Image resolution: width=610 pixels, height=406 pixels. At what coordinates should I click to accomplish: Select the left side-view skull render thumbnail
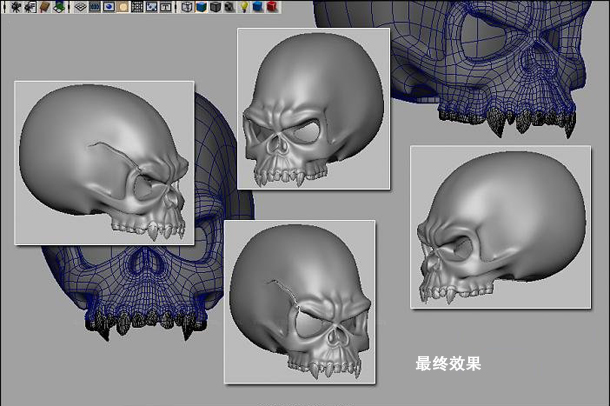coord(104,163)
